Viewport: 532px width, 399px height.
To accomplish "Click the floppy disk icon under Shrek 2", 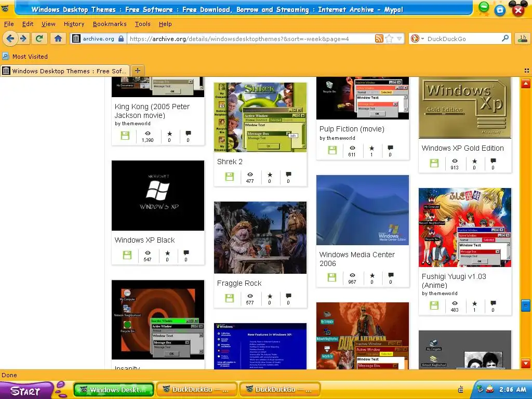I will point(230,177).
